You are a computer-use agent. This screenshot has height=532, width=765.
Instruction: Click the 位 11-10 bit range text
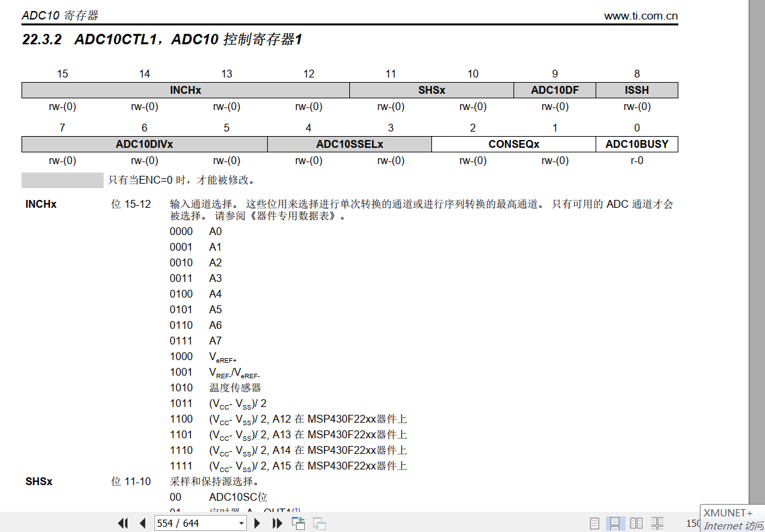[x=131, y=482]
